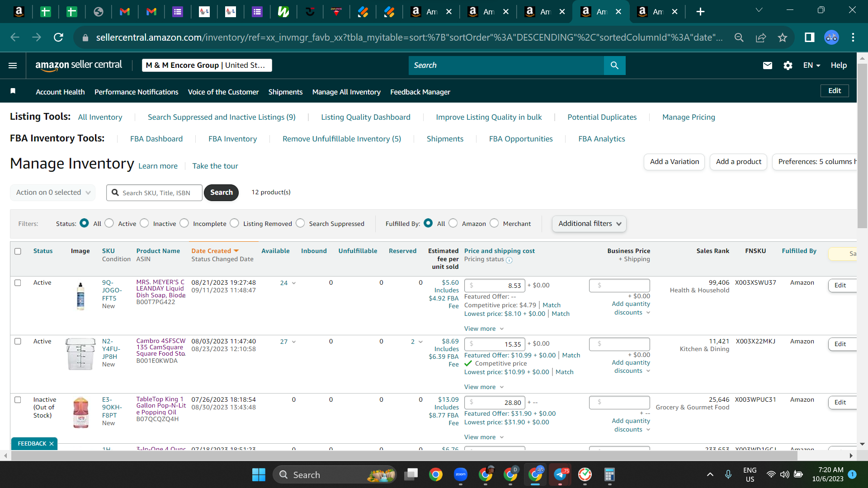868x488 pixels.
Task: Expand reserved quantity 2 chevron
Action: 421,342
